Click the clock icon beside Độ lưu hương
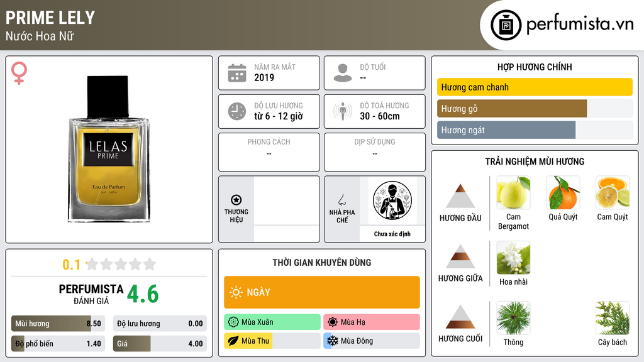The image size is (644, 362). [237, 111]
